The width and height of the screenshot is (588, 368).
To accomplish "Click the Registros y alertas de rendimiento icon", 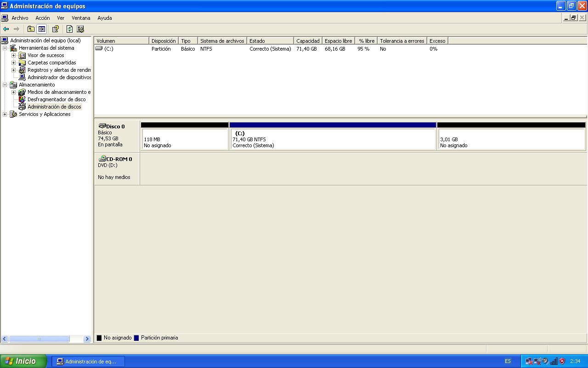I will 22,70.
